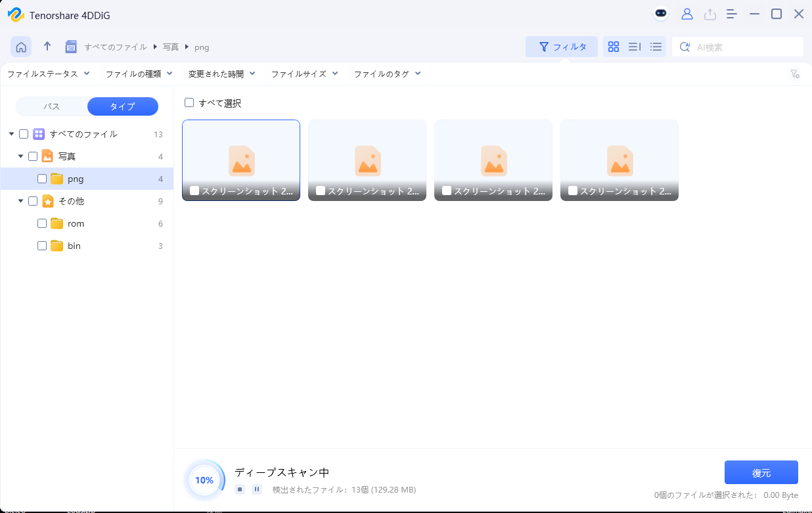Click すべてのファイル in the breadcrumb

tap(116, 47)
